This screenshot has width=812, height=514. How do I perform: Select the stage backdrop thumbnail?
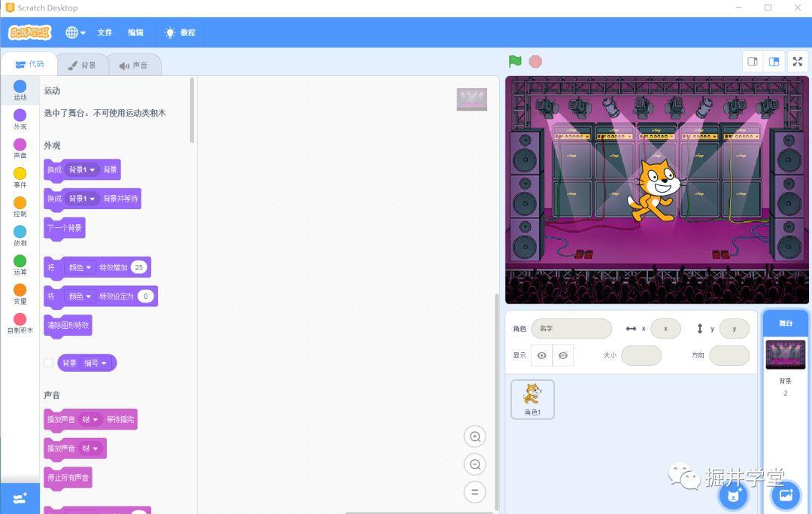point(786,354)
